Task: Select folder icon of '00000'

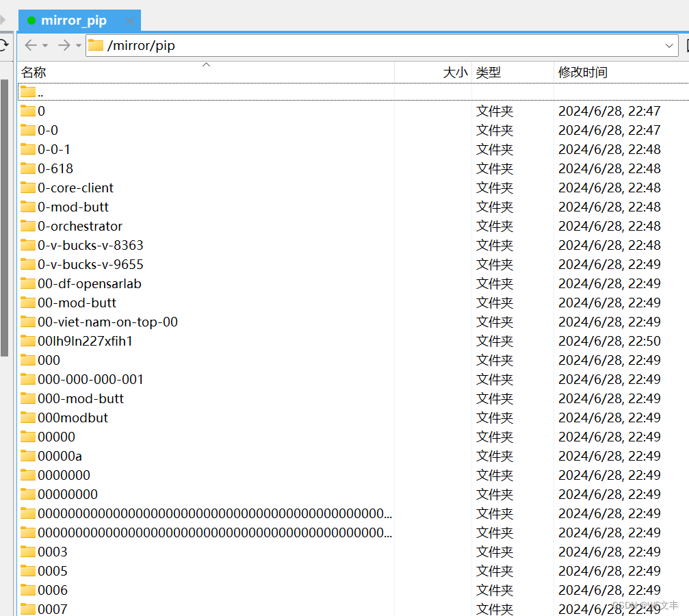Action: coord(27,436)
